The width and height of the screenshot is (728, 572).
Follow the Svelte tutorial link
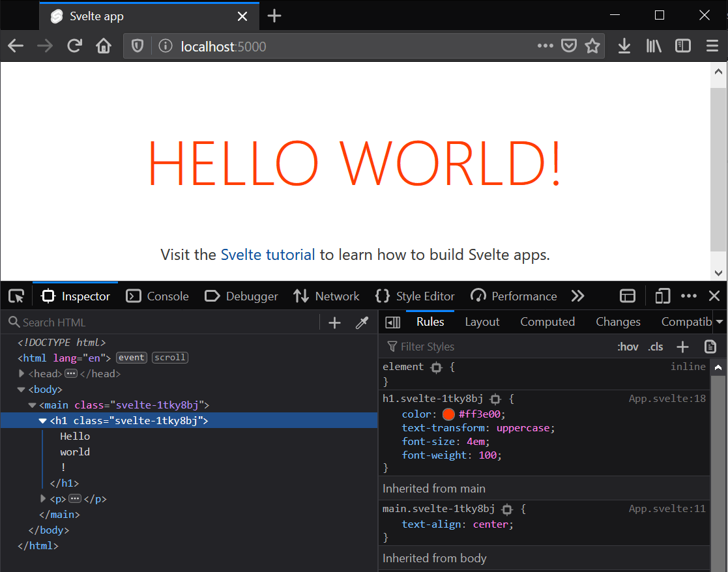(x=268, y=255)
